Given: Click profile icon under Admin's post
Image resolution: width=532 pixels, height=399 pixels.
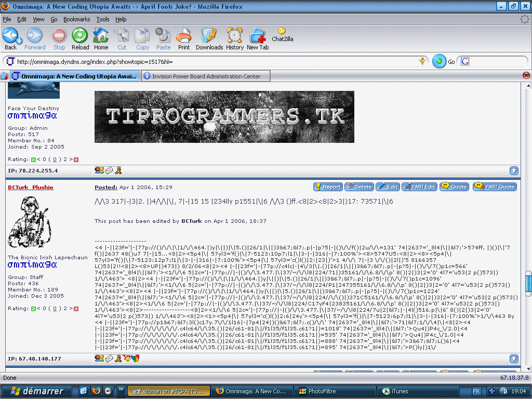Looking at the screenshot, I should coord(99,170).
